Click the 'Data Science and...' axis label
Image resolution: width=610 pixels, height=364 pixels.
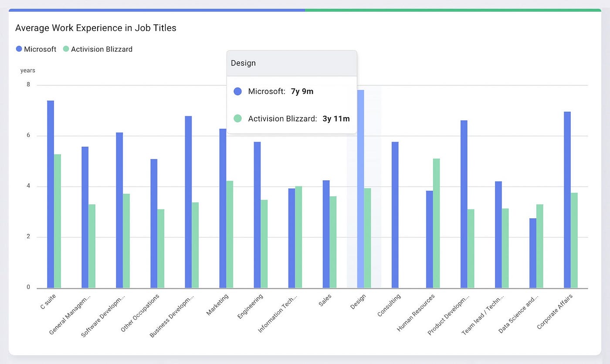(518, 314)
